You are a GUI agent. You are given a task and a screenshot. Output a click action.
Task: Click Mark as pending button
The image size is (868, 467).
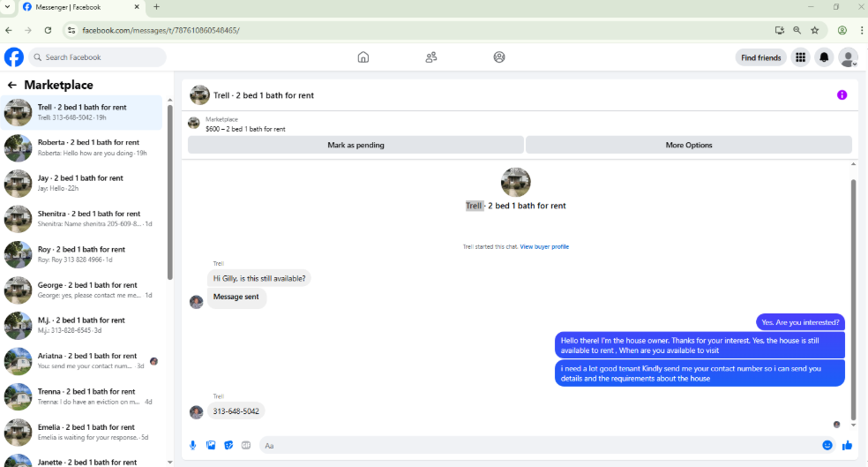click(356, 145)
